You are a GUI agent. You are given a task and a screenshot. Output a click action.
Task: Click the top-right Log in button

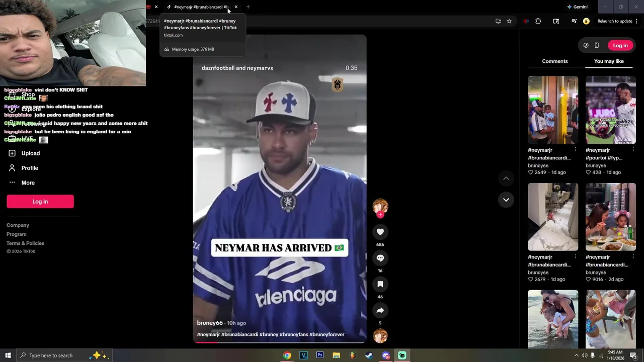click(620, 45)
